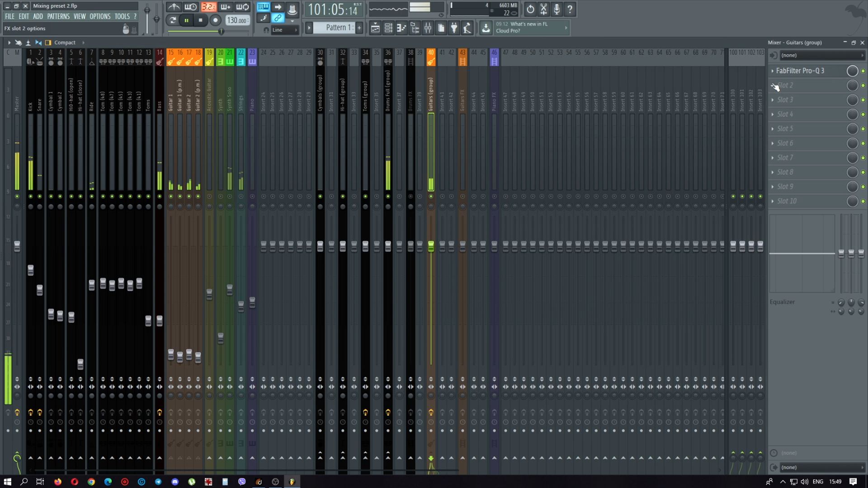The image size is (868, 488).
Task: Toggle the FabFilter Pro-Q 3 enable LED
Action: 863,71
